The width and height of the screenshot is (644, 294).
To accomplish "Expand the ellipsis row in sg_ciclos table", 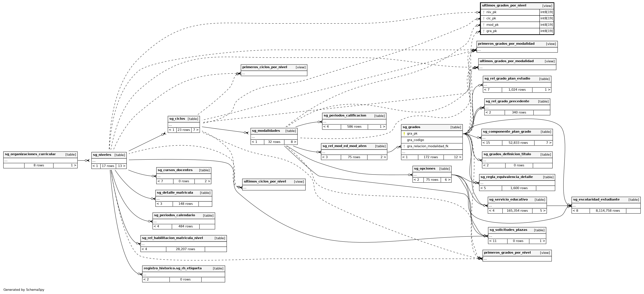I will point(170,124).
